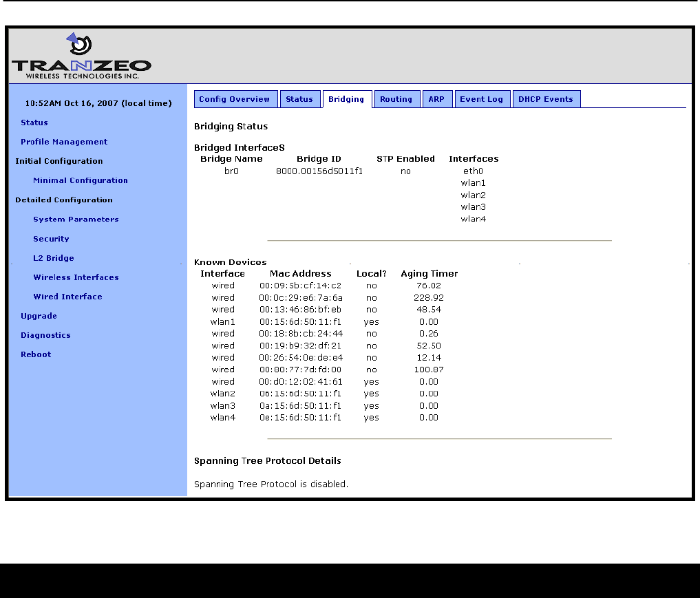Viewport: 700px width, 598px height.
Task: View the Event Log tab
Action: 482,99
